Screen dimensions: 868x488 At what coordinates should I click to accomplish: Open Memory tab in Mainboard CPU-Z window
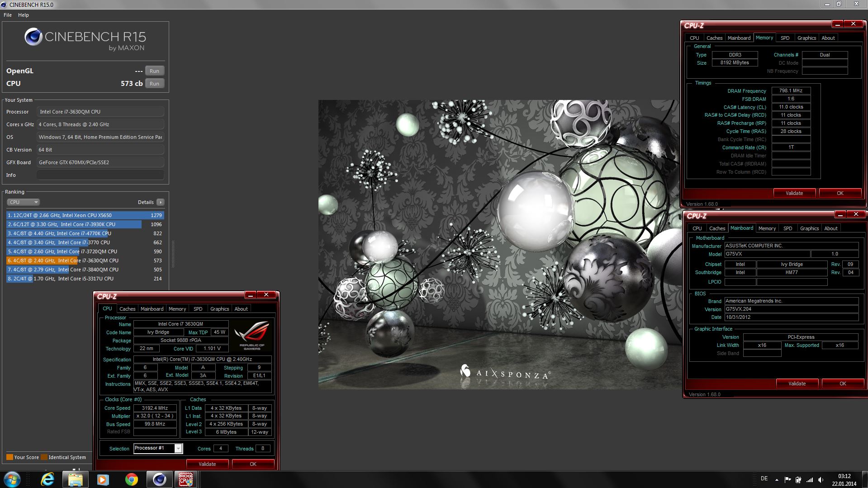[767, 228]
